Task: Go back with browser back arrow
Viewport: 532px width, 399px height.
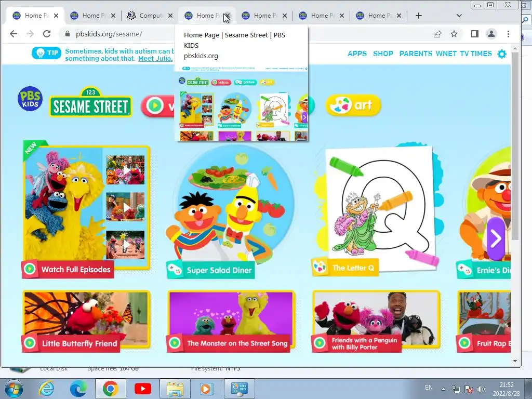Action: coord(13,34)
